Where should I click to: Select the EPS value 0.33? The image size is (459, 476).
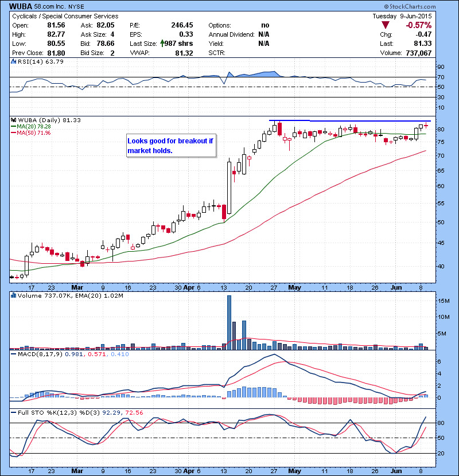(186, 34)
